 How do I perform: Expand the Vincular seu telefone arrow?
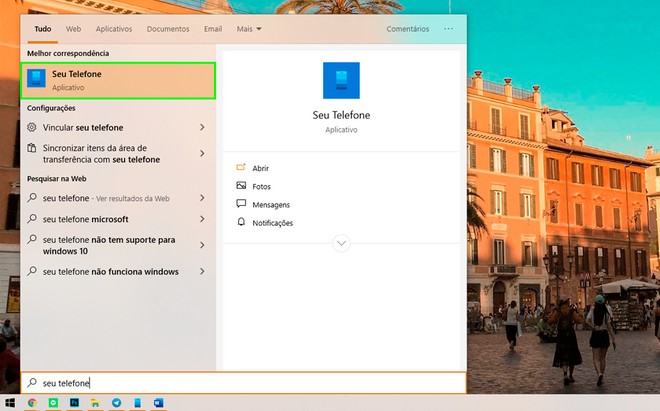click(202, 128)
